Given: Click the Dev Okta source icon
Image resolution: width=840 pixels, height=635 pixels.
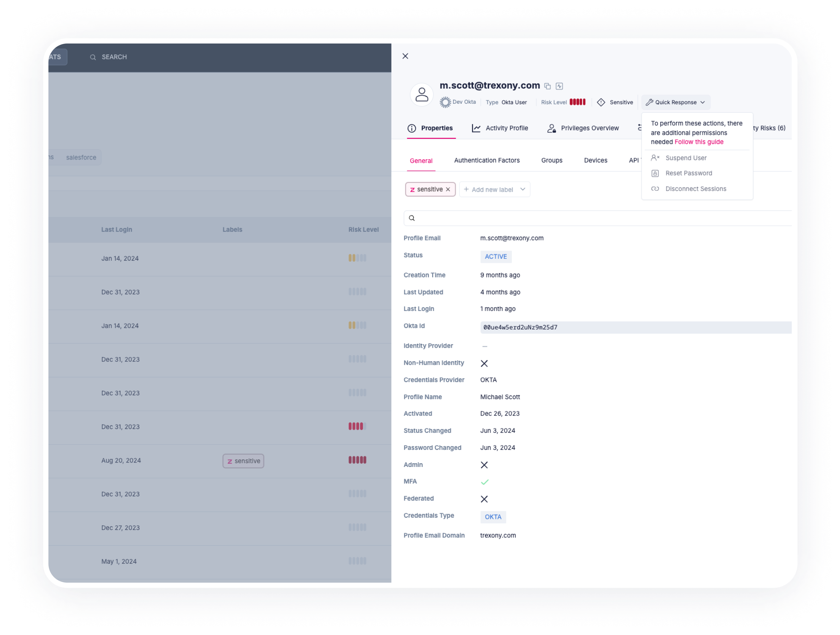Looking at the screenshot, I should point(445,102).
